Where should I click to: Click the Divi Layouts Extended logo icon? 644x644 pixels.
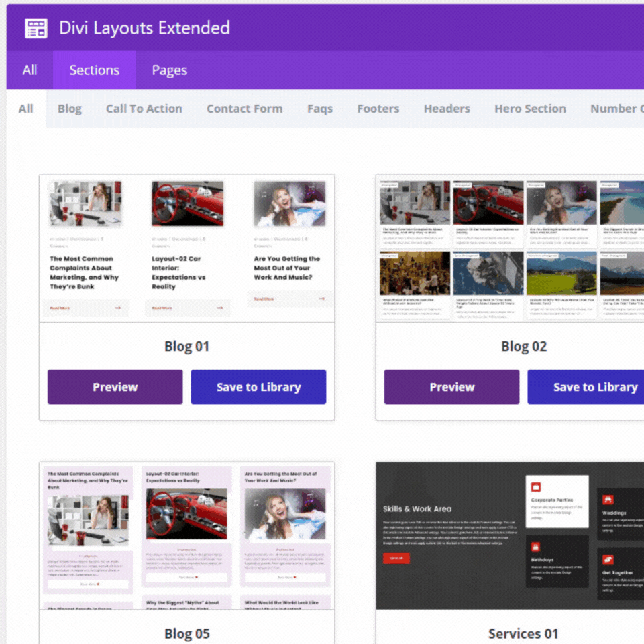pos(36,28)
